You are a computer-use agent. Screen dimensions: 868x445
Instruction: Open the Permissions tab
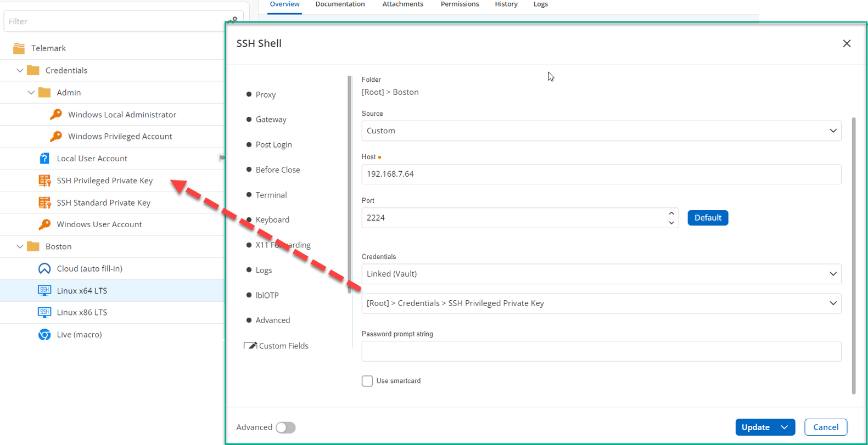tap(460, 4)
